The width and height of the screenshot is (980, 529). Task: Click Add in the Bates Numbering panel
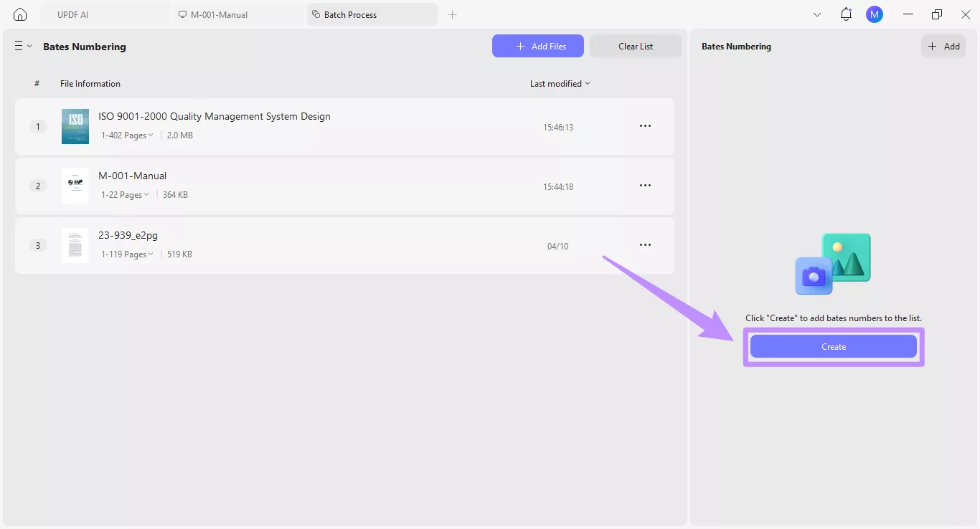point(943,47)
